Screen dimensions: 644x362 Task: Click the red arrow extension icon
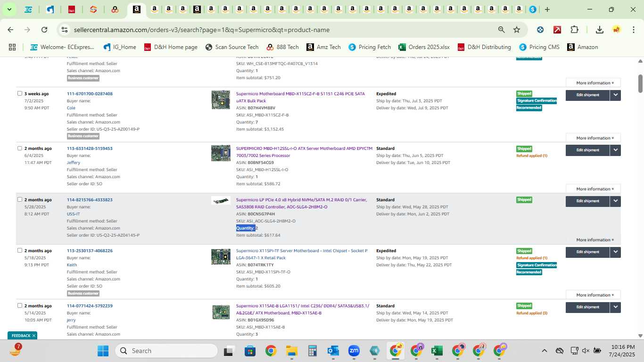[x=557, y=30]
